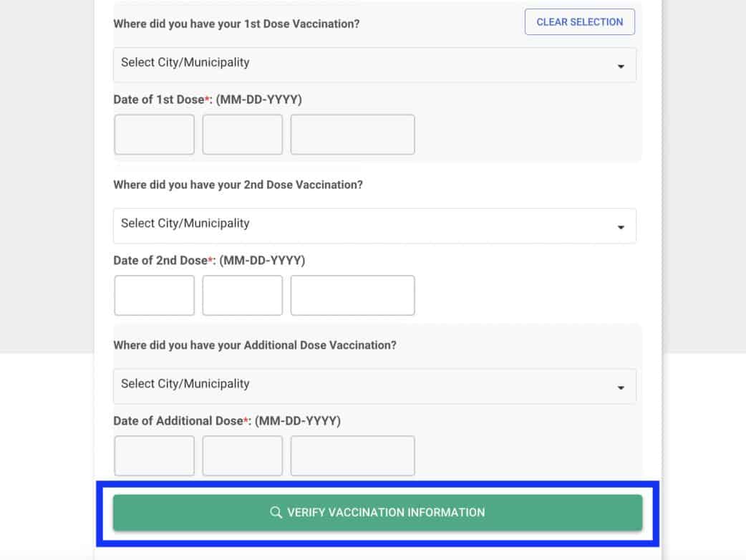This screenshot has height=560, width=746.
Task: Click the "Date of Additional Dose" label
Action: (x=178, y=421)
